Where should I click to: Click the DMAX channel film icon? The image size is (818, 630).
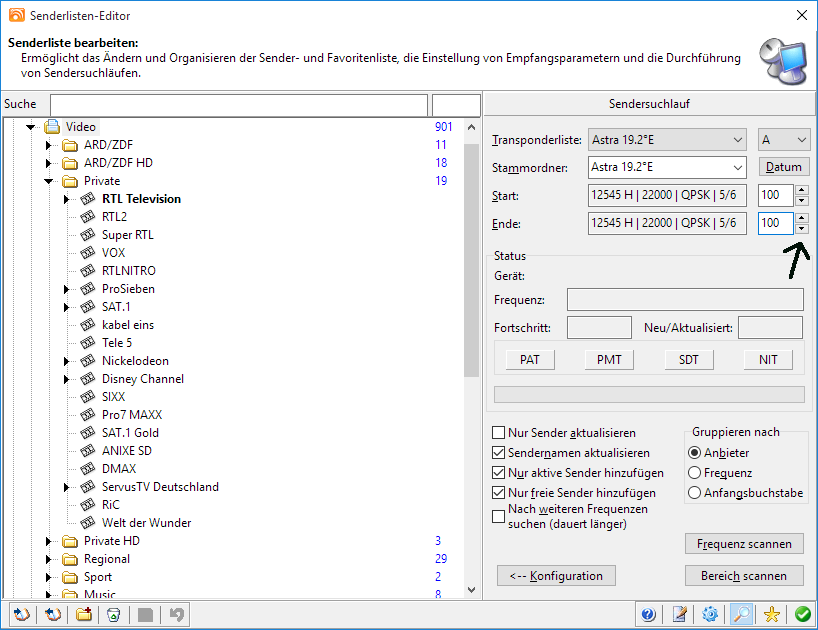point(88,468)
